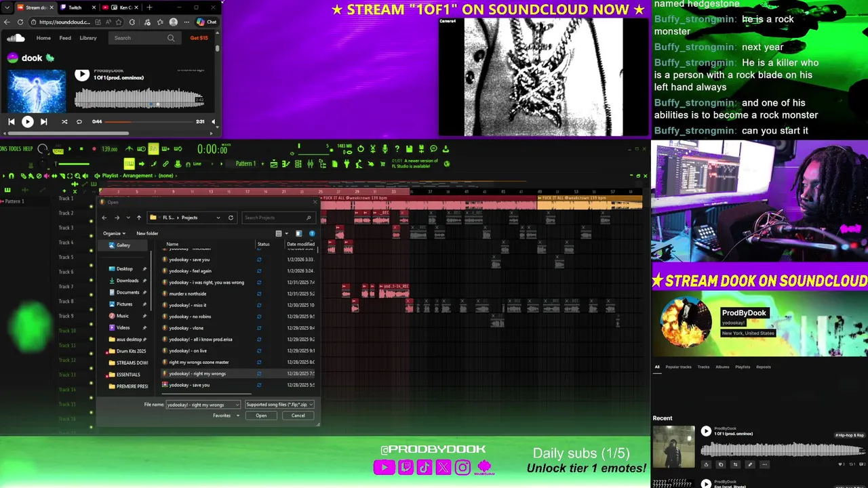The height and width of the screenshot is (488, 868).
Task: Select file 'right my wrongs ozone master'
Action: (x=199, y=362)
